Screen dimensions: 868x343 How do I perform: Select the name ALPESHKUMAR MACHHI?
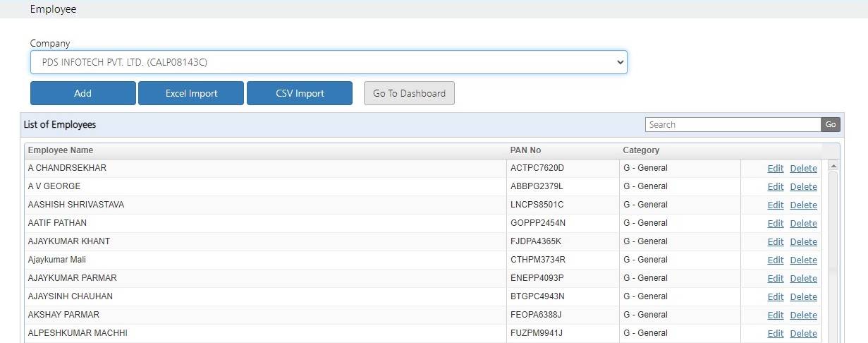(x=78, y=333)
